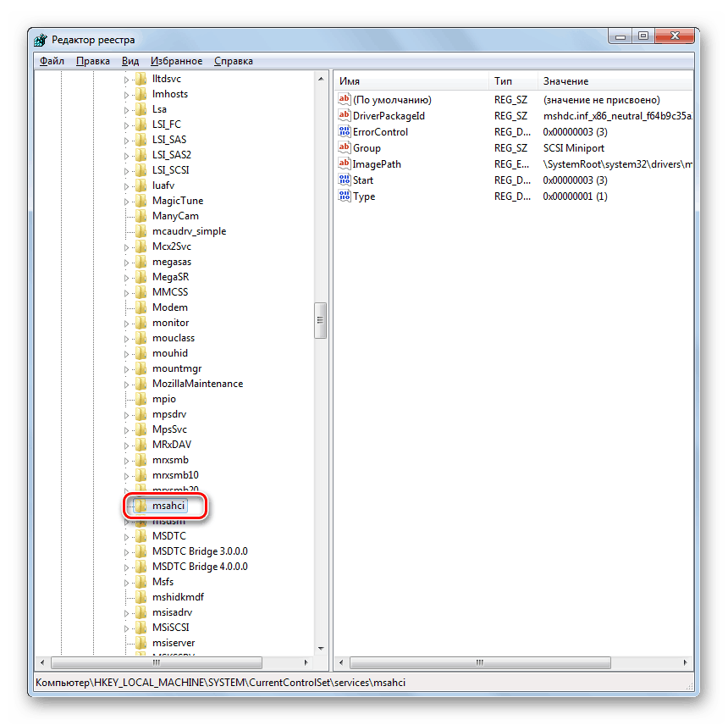This screenshot has width=728, height=725.
Task: Select the mouhid tree key
Action: tap(170, 353)
